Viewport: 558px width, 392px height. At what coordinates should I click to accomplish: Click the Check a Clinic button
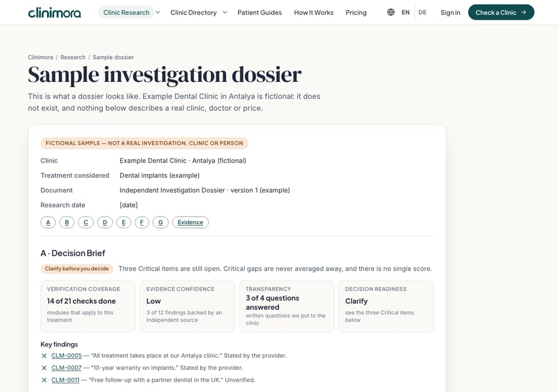tap(501, 12)
